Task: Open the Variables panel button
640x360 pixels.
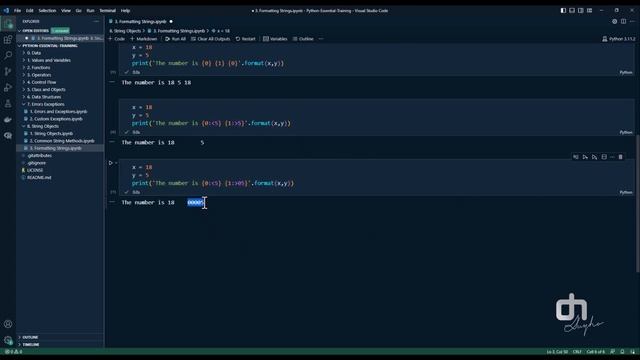Action: click(x=276, y=39)
